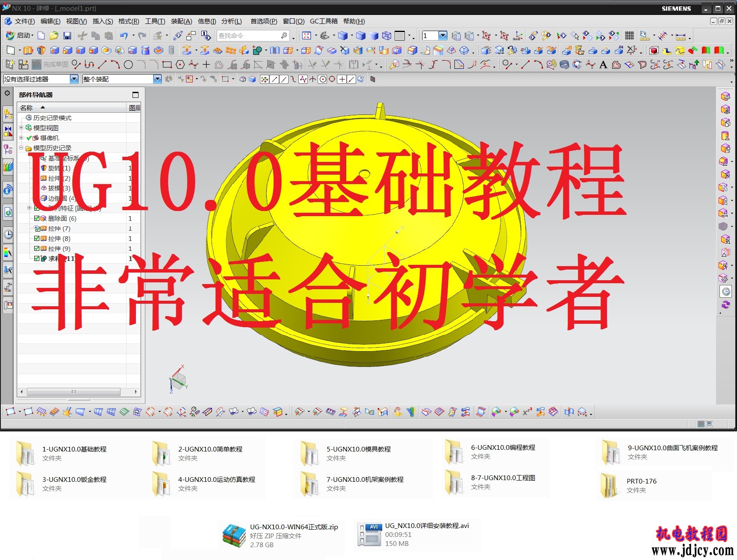Click 历史记录模式 tree row
737x560 pixels.
79,118
